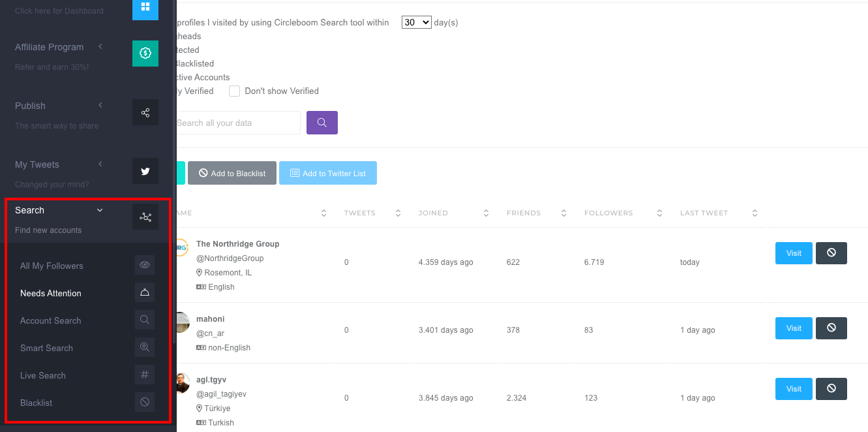The width and height of the screenshot is (868, 432).
Task: Visit agl.tgyv's profile
Action: 794,389
